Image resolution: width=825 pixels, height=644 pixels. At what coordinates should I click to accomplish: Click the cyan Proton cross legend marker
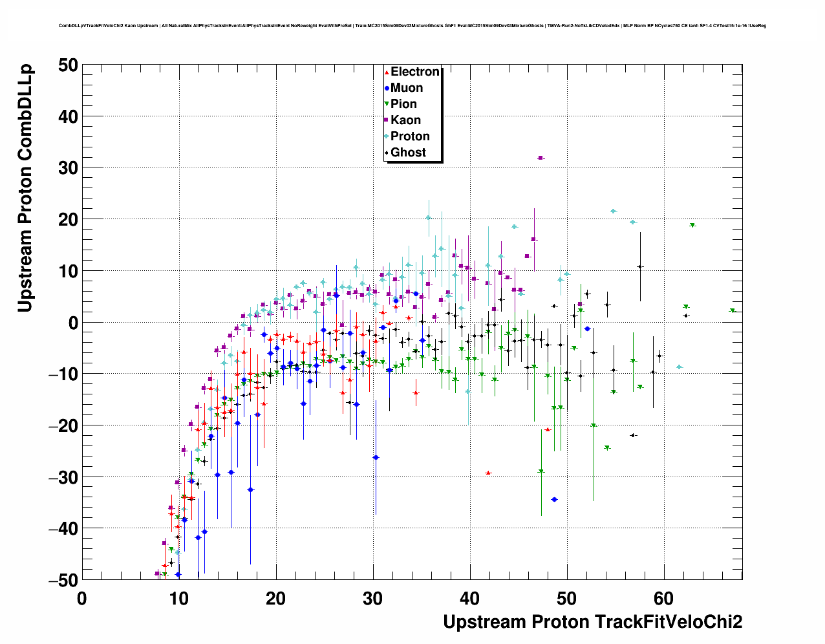tap(387, 136)
